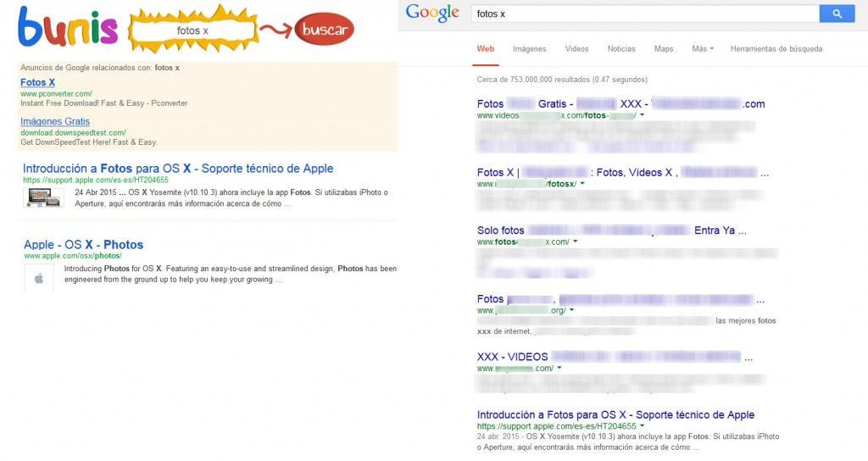Expand the arrow beside the /fotosx/ URL
Image resolution: width=868 pixels, height=461 pixels.
582,184
